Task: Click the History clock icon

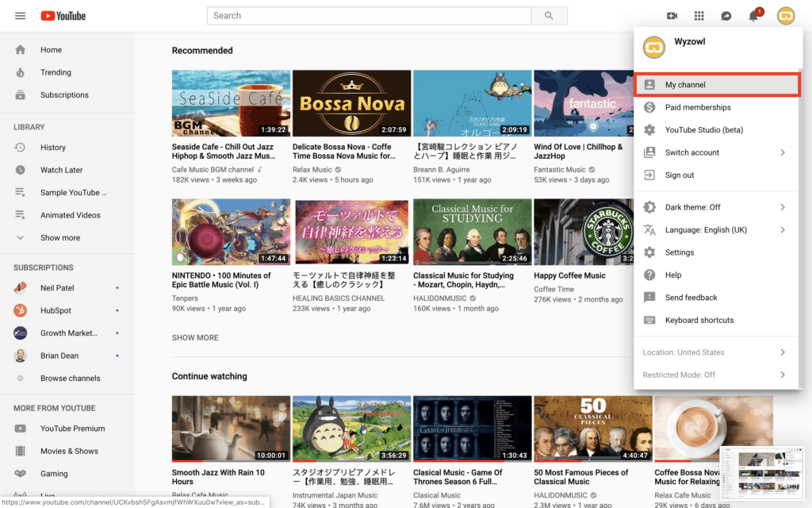Action: (20, 147)
